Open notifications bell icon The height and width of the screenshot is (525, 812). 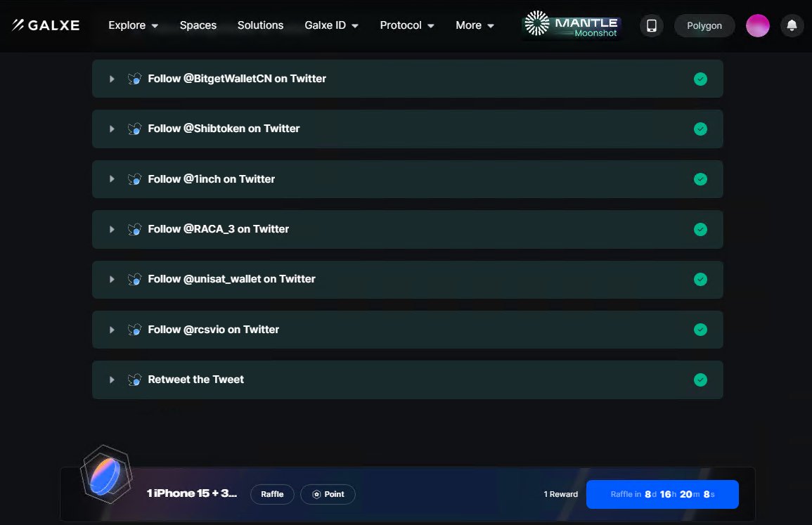point(792,25)
